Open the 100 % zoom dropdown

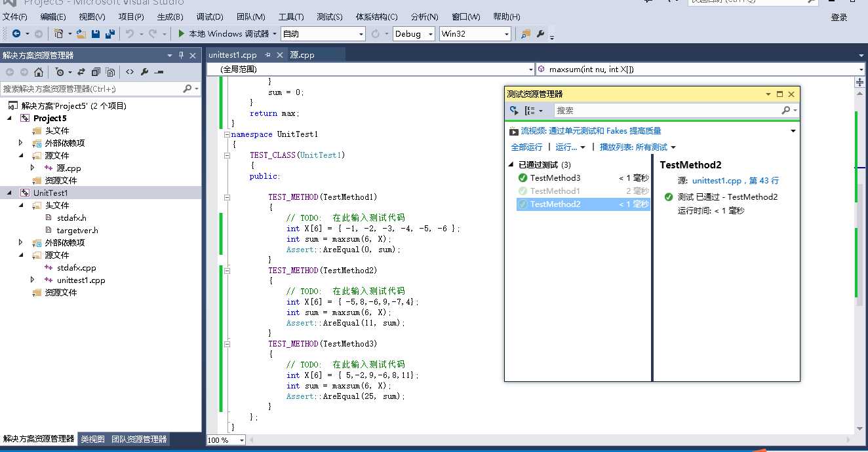pos(242,440)
